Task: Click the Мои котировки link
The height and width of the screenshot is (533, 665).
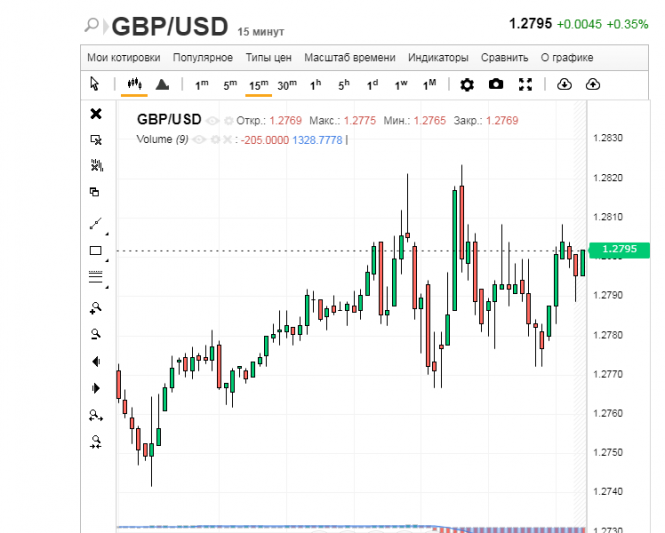Action: (x=123, y=58)
